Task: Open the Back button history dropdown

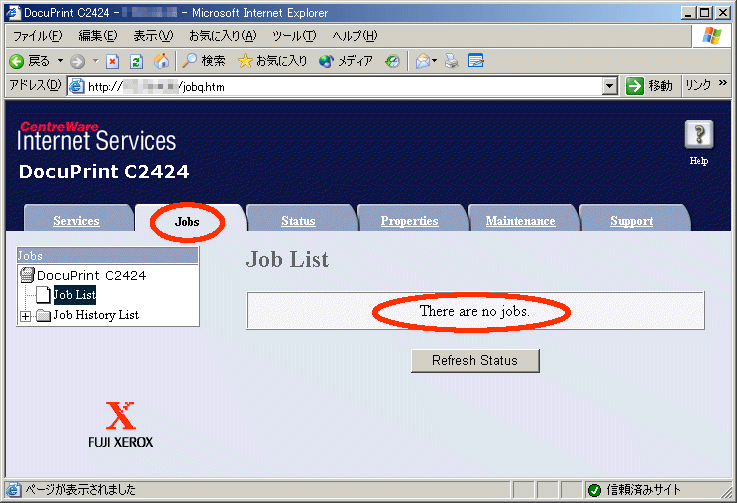Action: (x=60, y=61)
